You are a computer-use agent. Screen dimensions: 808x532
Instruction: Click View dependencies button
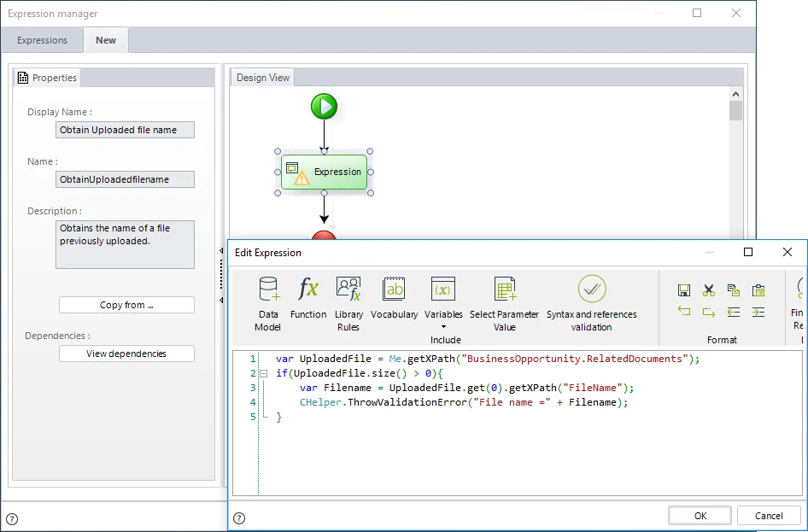[126, 354]
